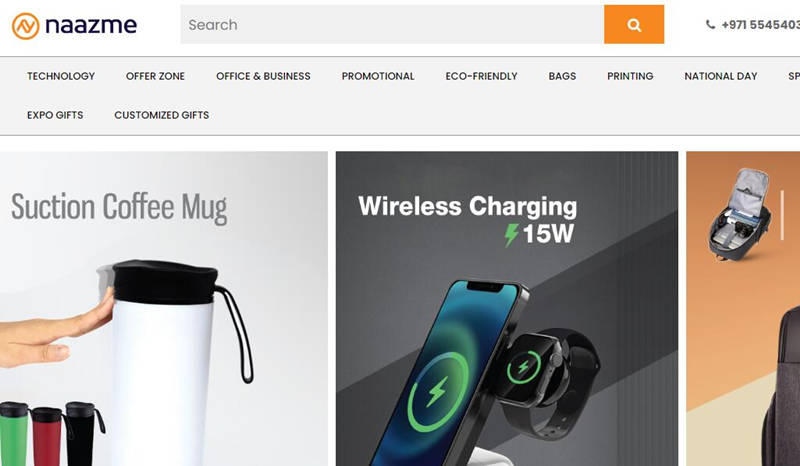
Task: Click the naazme logo icon
Action: pos(26,26)
